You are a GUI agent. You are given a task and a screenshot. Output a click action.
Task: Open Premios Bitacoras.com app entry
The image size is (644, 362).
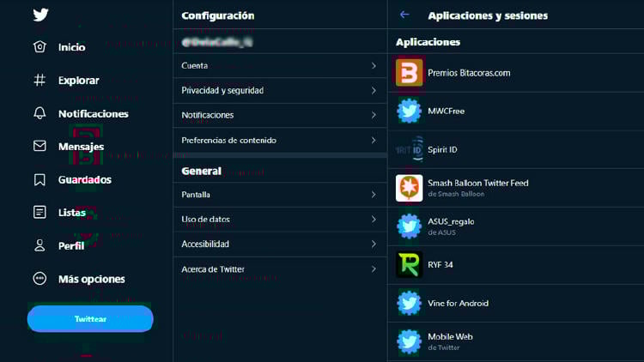516,73
